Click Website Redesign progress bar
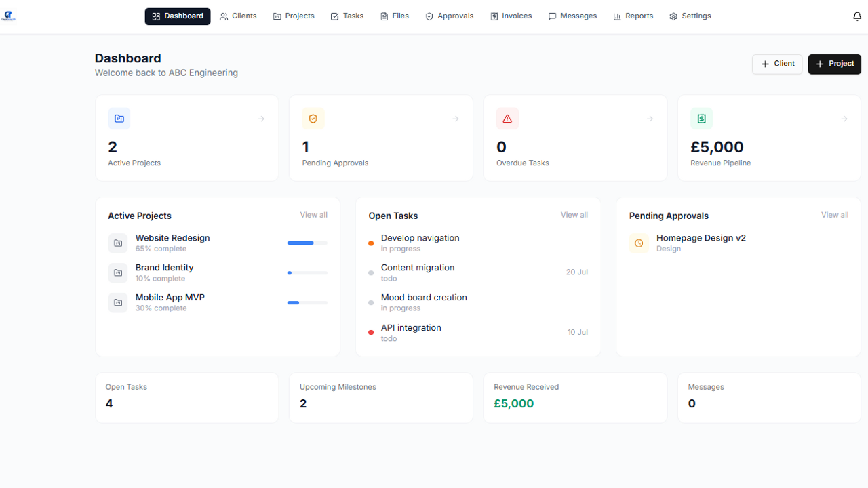 point(307,243)
